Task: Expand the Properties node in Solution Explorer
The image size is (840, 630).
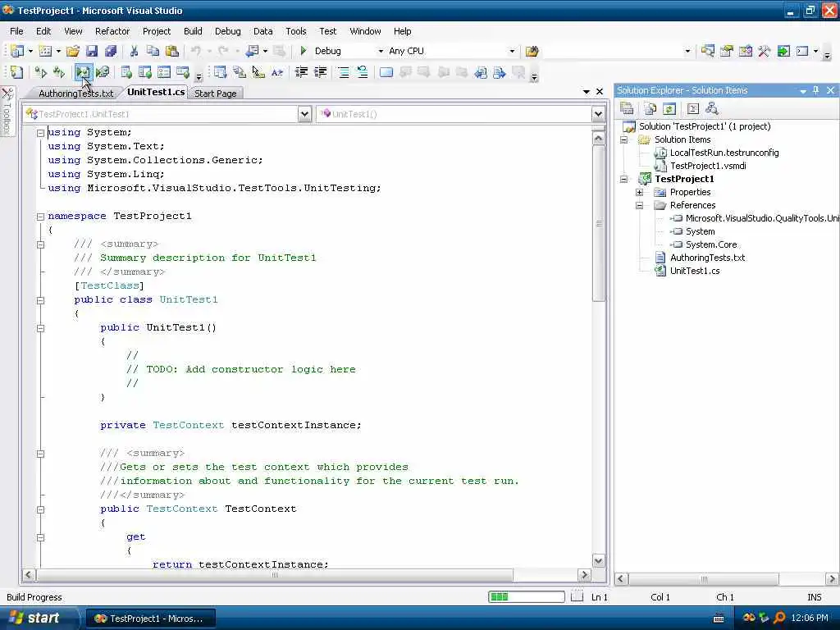Action: tap(640, 192)
